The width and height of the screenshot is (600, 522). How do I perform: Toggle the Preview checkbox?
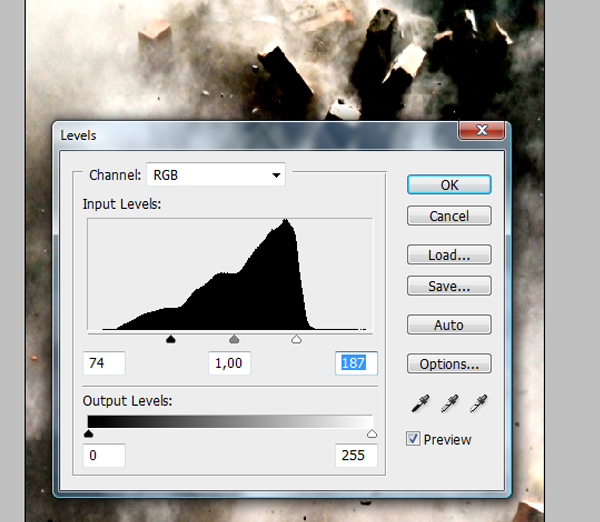pos(413,439)
